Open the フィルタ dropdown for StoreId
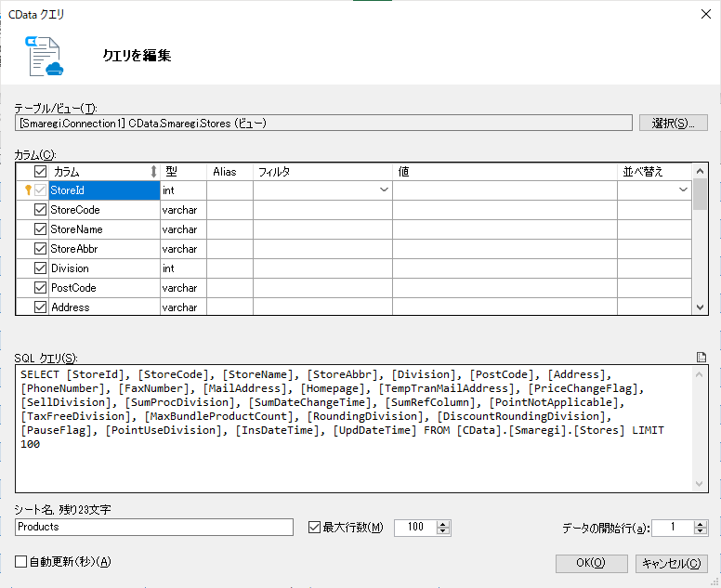 tap(384, 189)
